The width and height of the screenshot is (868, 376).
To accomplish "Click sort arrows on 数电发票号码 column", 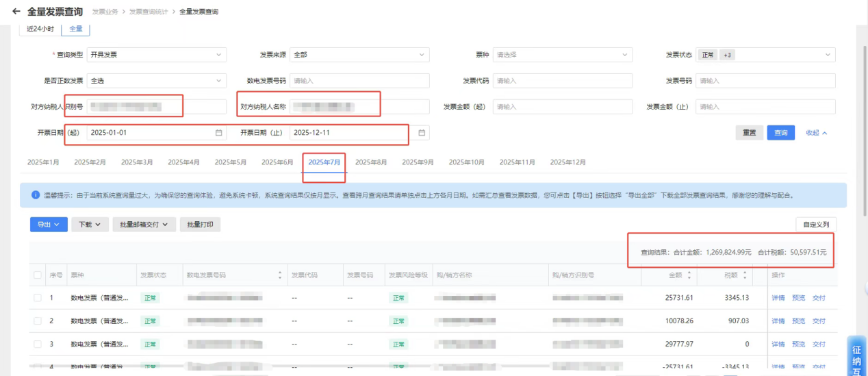I will click(x=279, y=275).
